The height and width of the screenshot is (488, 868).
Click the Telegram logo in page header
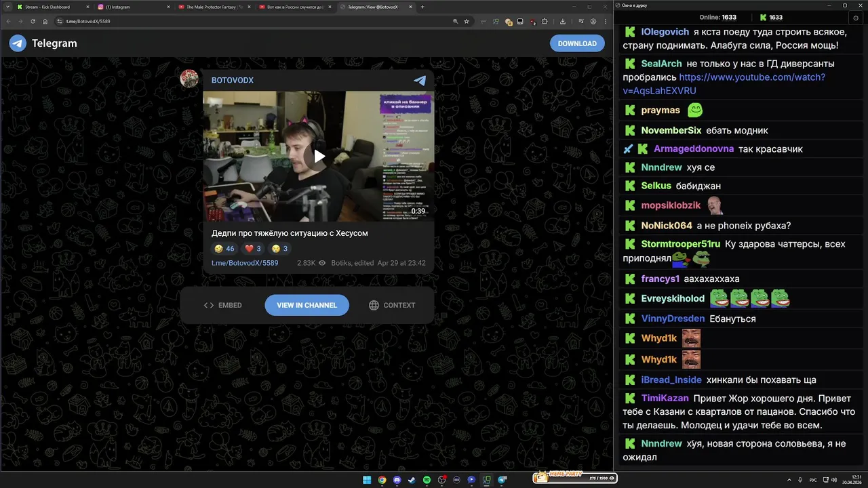pyautogui.click(x=18, y=43)
